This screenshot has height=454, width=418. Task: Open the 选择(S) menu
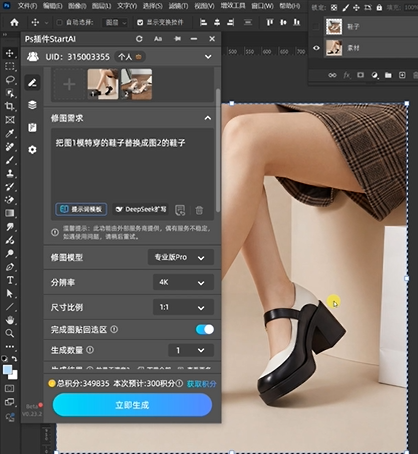(x=153, y=6)
